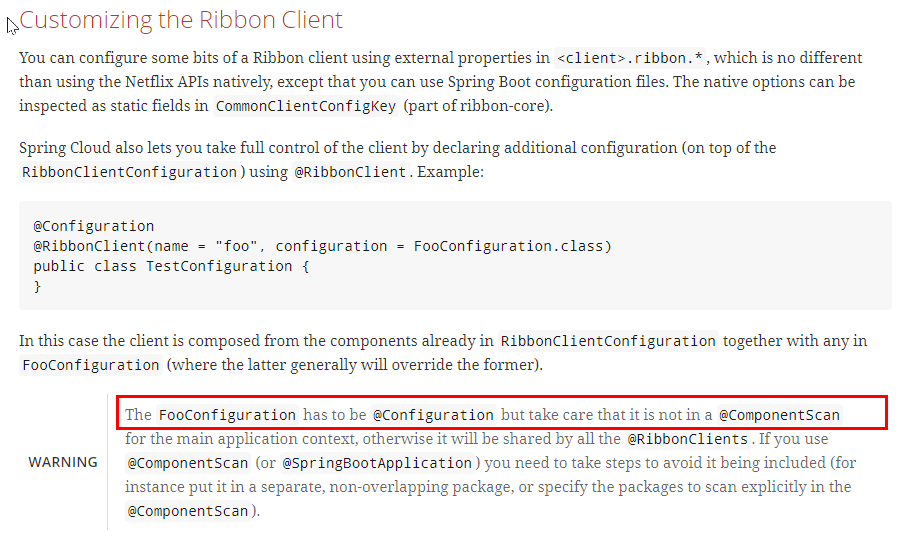Click the 'CommonClientConfigKey' inline code

[x=306, y=106]
